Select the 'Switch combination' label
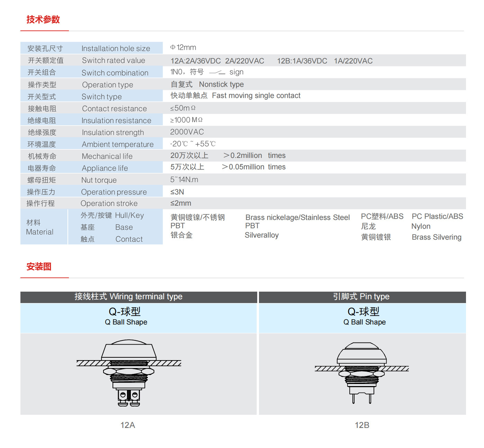The width and height of the screenshot is (484, 448). [x=115, y=73]
